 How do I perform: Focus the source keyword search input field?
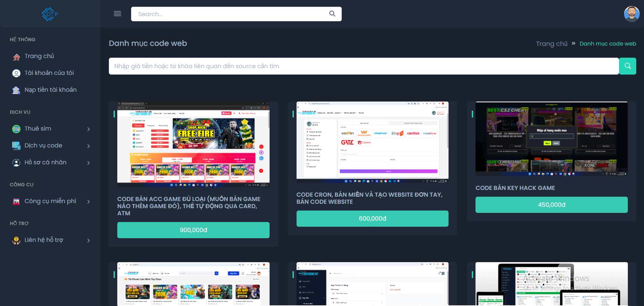[364, 66]
